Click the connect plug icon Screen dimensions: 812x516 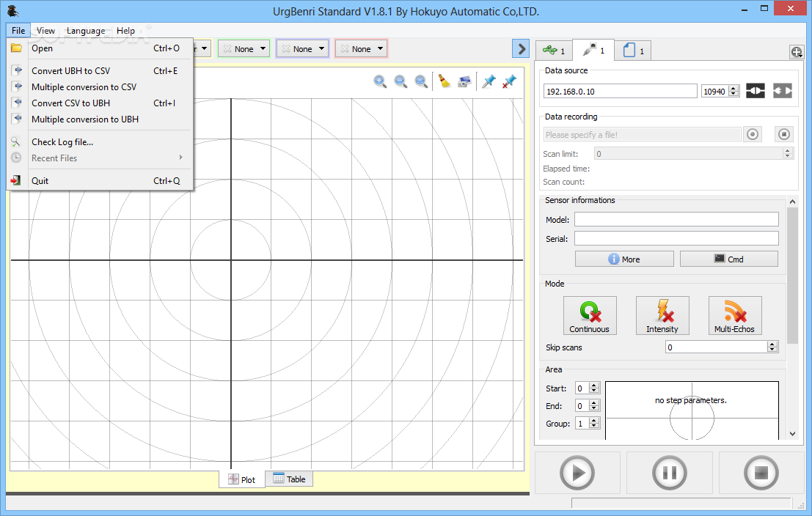(x=755, y=91)
